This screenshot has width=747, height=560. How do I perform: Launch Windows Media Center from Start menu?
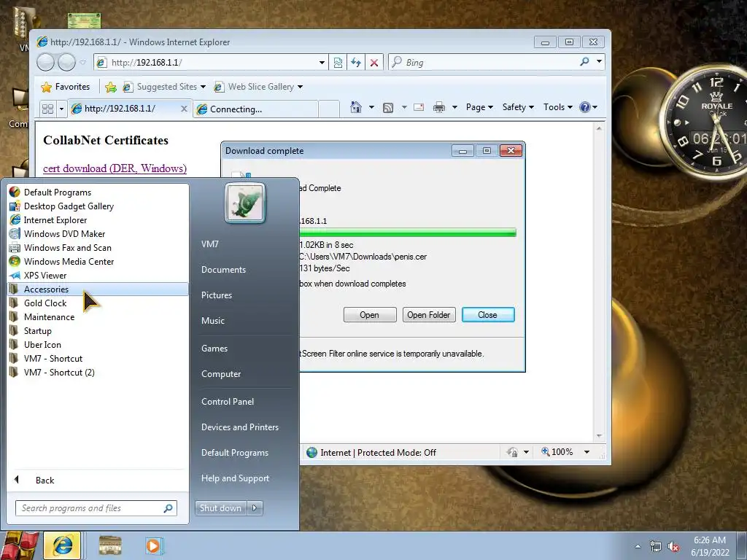pyautogui.click(x=98, y=262)
